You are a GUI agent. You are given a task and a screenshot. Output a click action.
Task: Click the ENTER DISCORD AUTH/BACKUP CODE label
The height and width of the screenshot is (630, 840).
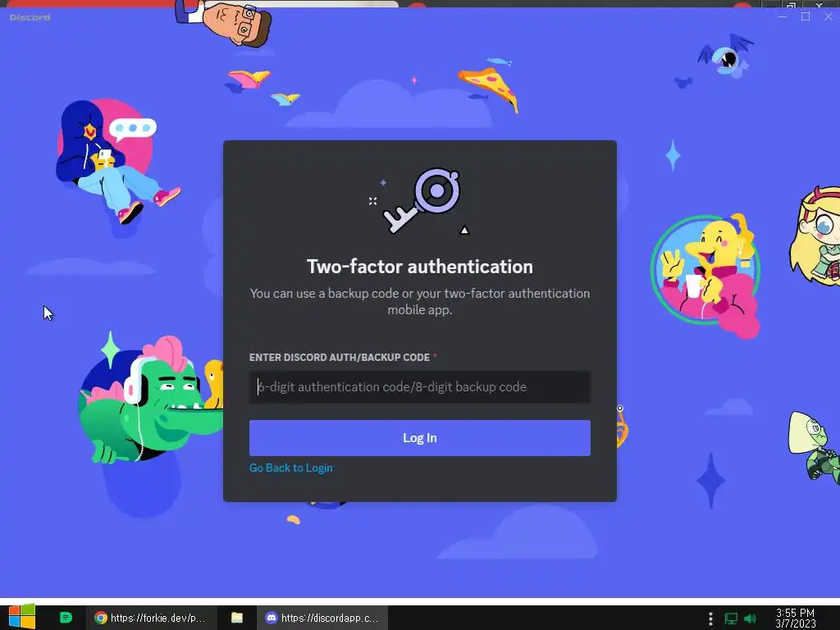point(339,358)
